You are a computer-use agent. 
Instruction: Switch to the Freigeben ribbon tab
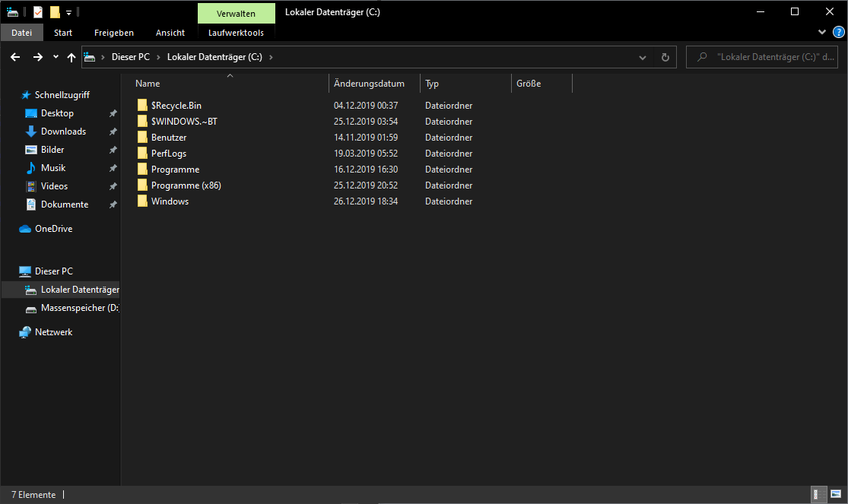114,33
